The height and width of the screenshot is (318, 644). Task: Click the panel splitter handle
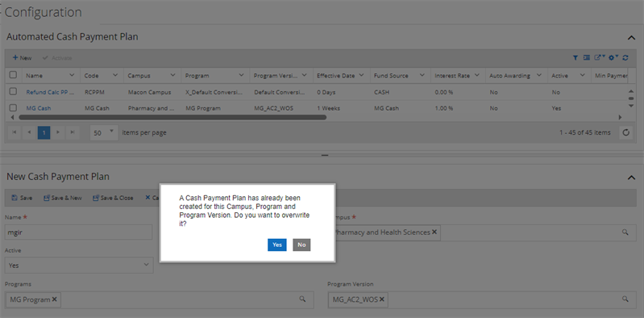pyautogui.click(x=325, y=156)
